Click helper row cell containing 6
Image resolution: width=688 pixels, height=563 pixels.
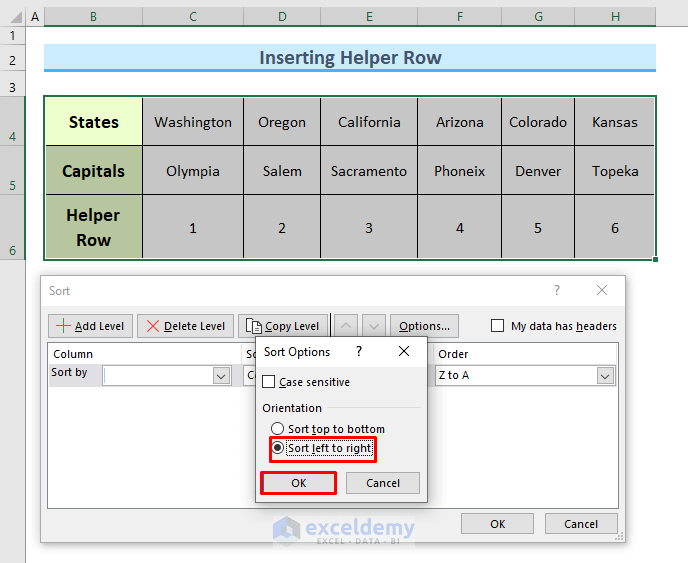pyautogui.click(x=615, y=227)
